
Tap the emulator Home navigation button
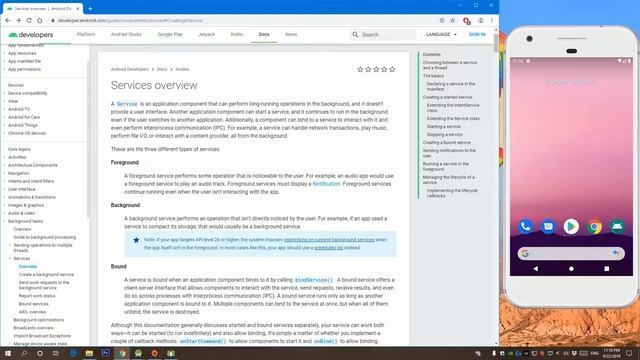click(571, 269)
